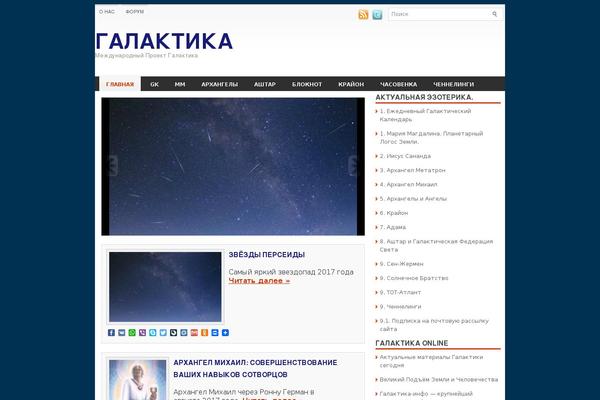
Task: Open the ЗВЁЗДЫ ПЕРСЕИДЫ post title
Action: tap(267, 255)
